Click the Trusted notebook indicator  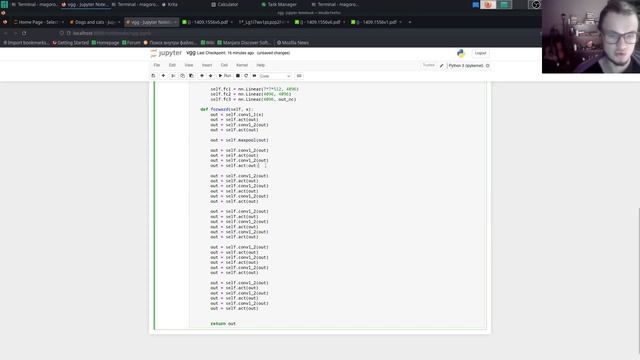point(429,65)
